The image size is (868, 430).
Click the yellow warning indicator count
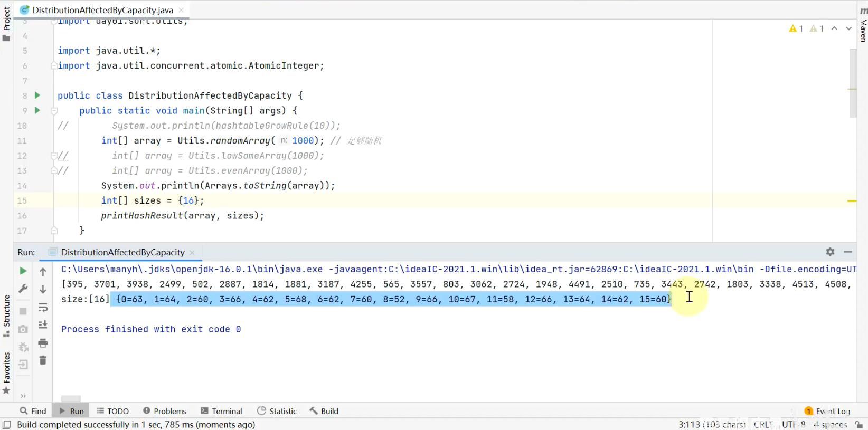tap(796, 28)
